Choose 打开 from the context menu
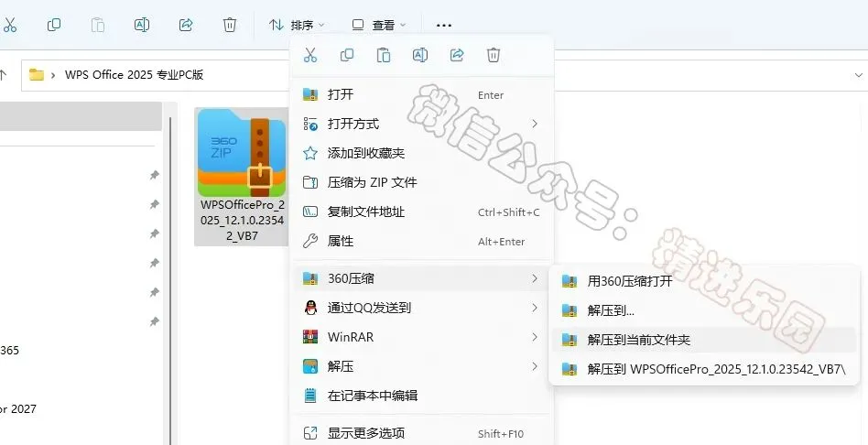868x445 pixels. click(422, 94)
